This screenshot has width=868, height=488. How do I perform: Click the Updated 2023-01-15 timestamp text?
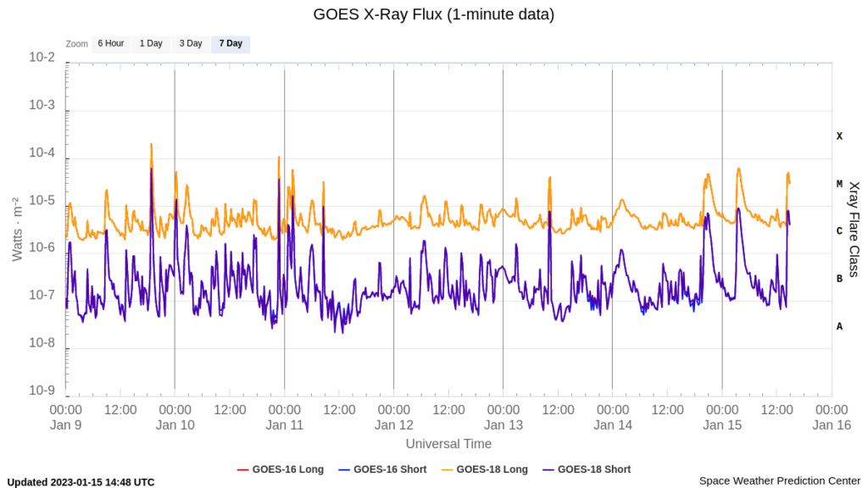[x=81, y=482]
